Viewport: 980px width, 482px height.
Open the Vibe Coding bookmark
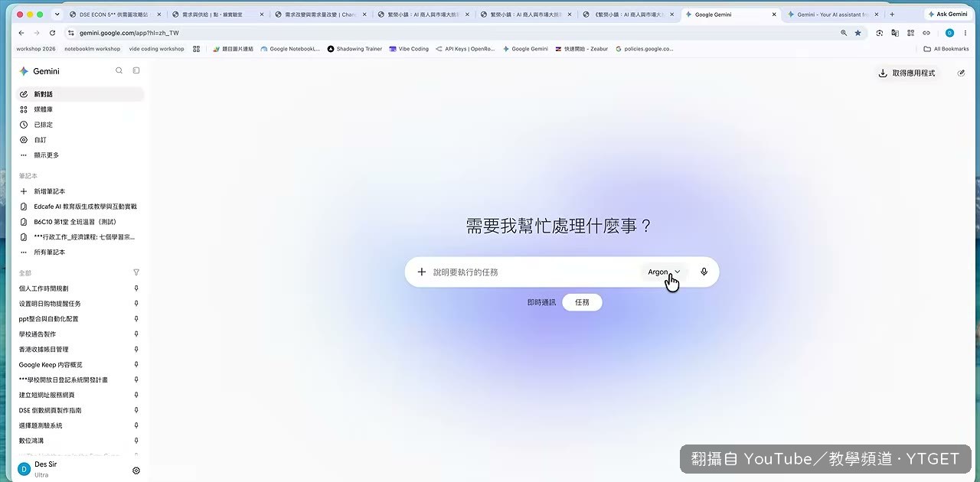409,49
